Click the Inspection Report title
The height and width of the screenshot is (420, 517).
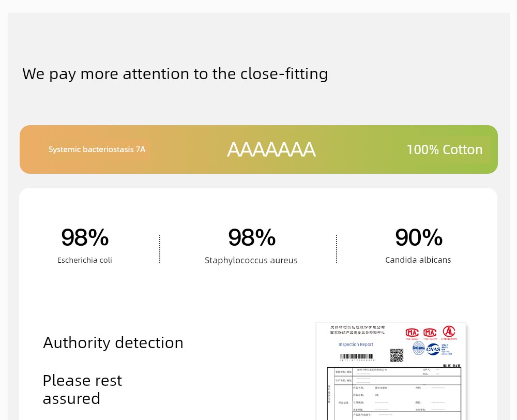356,344
